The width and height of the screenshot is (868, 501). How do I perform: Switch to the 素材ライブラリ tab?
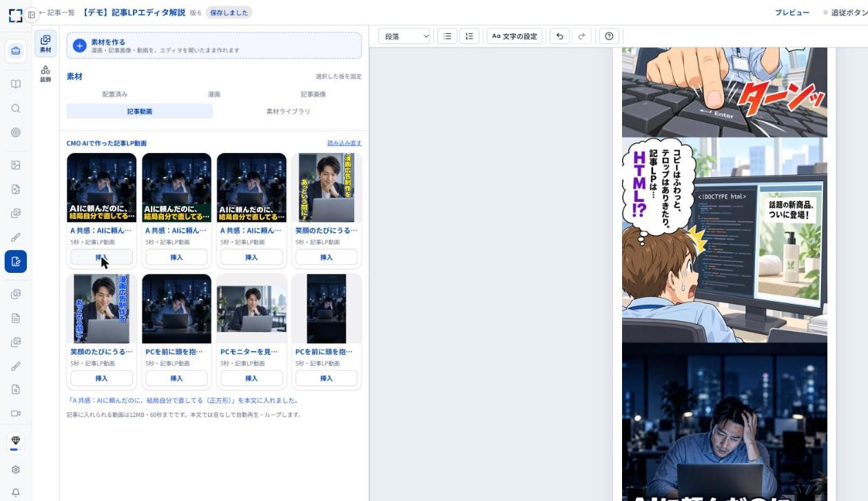289,111
